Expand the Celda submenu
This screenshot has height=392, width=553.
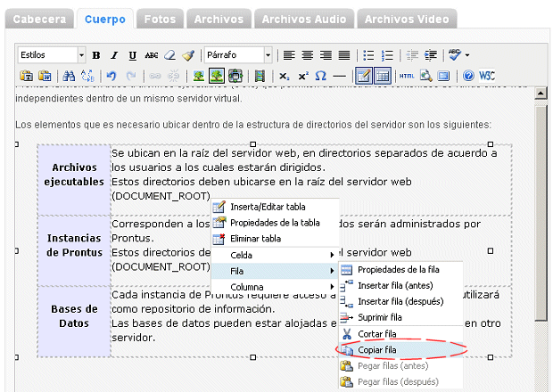(275, 255)
